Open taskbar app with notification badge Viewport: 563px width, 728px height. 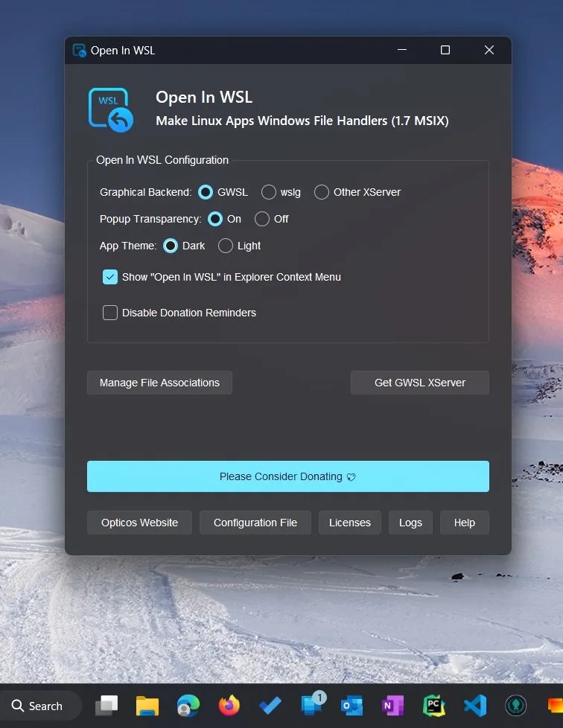coord(312,705)
